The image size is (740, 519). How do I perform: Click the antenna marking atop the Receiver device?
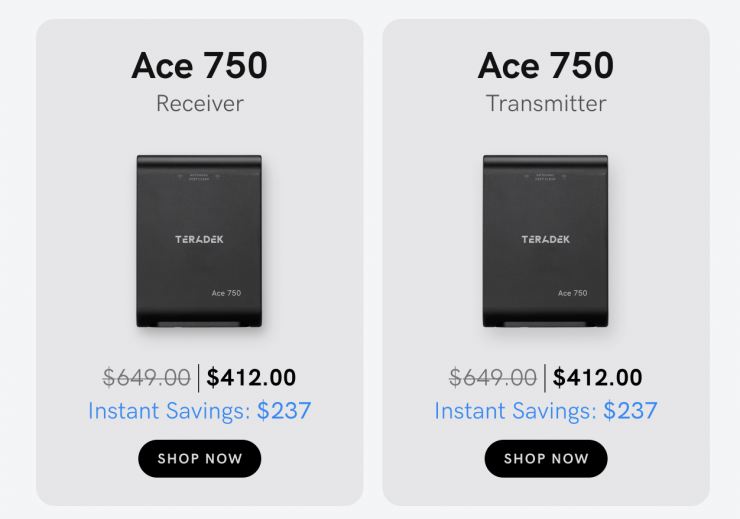click(199, 174)
